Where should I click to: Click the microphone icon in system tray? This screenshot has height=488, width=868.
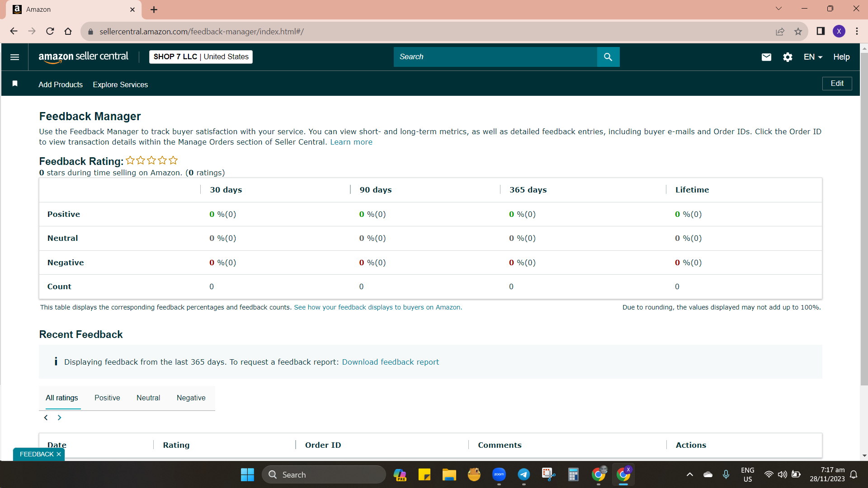[x=726, y=474]
